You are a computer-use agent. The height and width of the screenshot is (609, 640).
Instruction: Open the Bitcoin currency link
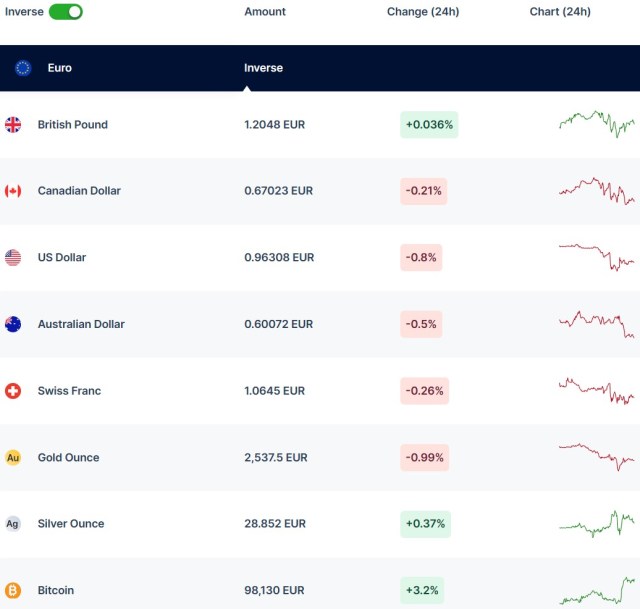pyautogui.click(x=56, y=591)
